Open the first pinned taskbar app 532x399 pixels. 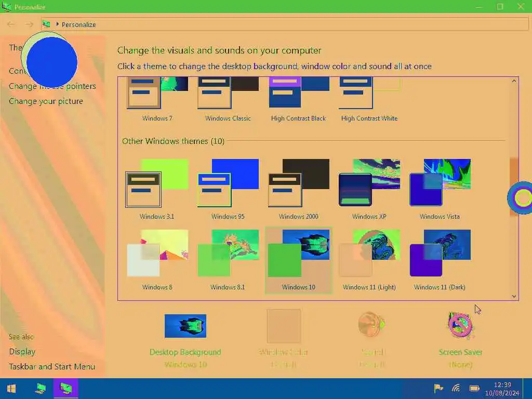click(41, 389)
